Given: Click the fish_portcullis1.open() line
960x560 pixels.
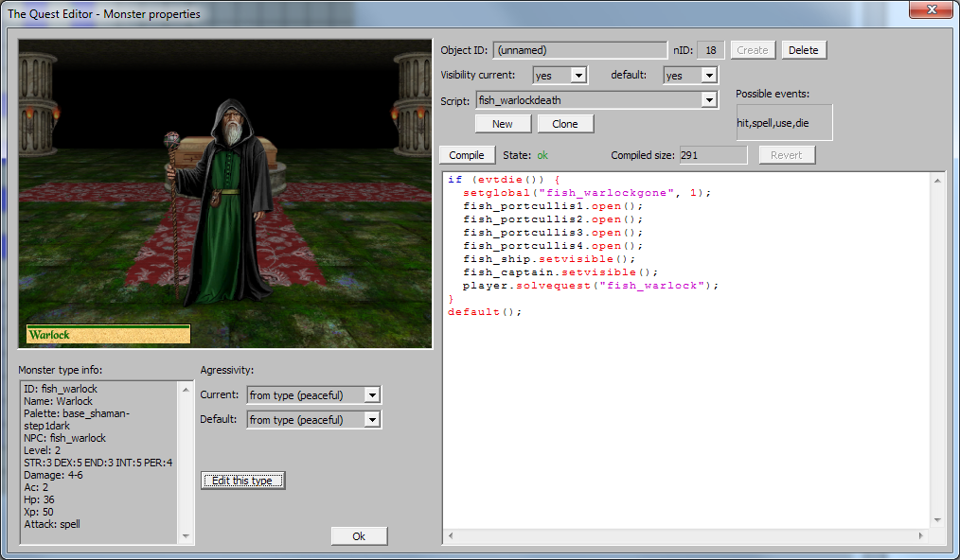Looking at the screenshot, I should 553,206.
